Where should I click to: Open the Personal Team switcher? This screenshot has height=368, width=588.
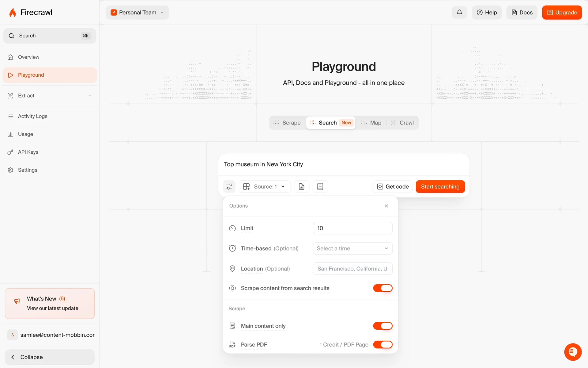[137, 13]
